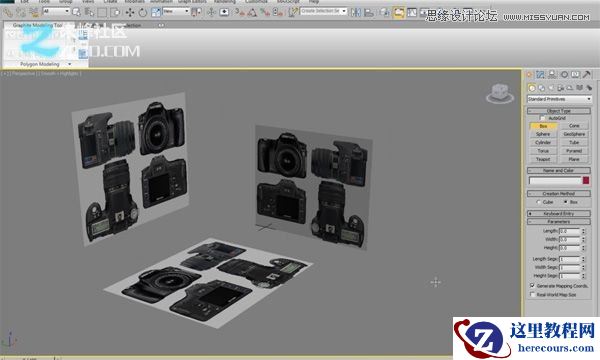Screen dimensions: 600x360
Task: Click the Select and Manipulate icon
Action: (211, 12)
